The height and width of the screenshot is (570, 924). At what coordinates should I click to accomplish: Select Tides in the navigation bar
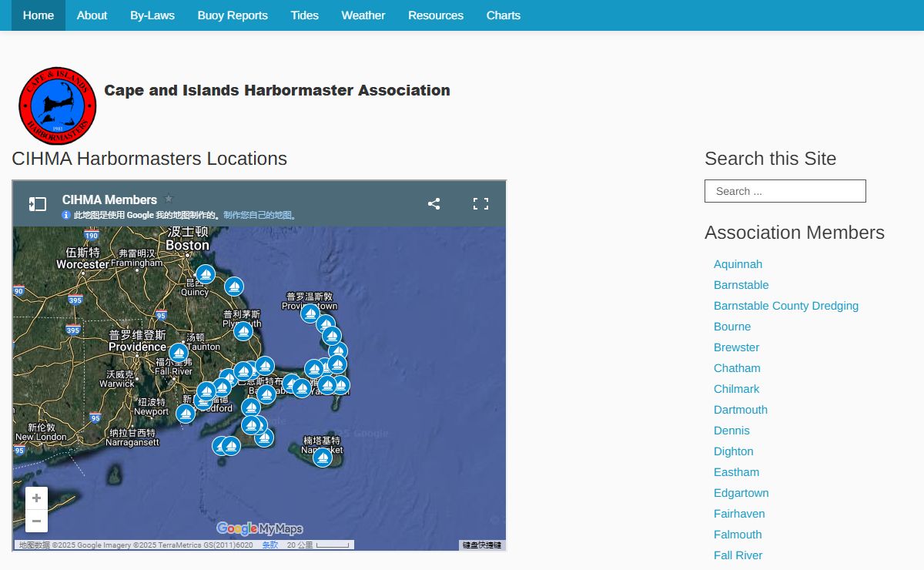[305, 15]
